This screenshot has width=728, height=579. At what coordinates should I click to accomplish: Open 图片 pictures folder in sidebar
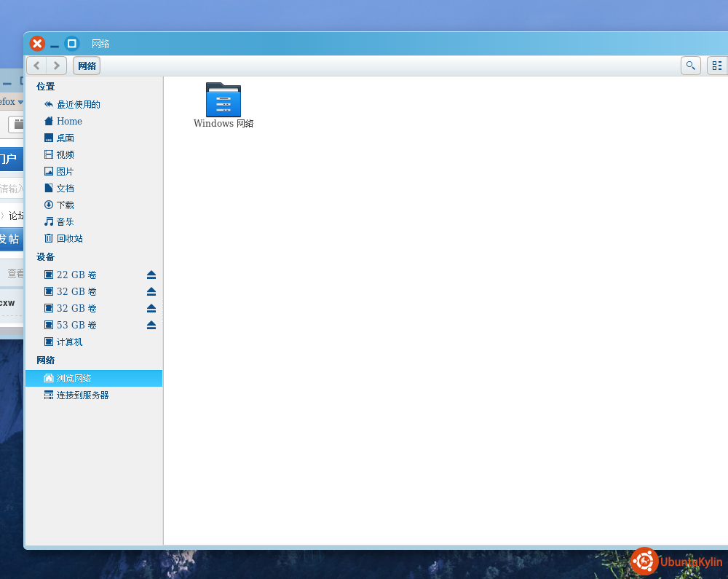(x=65, y=172)
